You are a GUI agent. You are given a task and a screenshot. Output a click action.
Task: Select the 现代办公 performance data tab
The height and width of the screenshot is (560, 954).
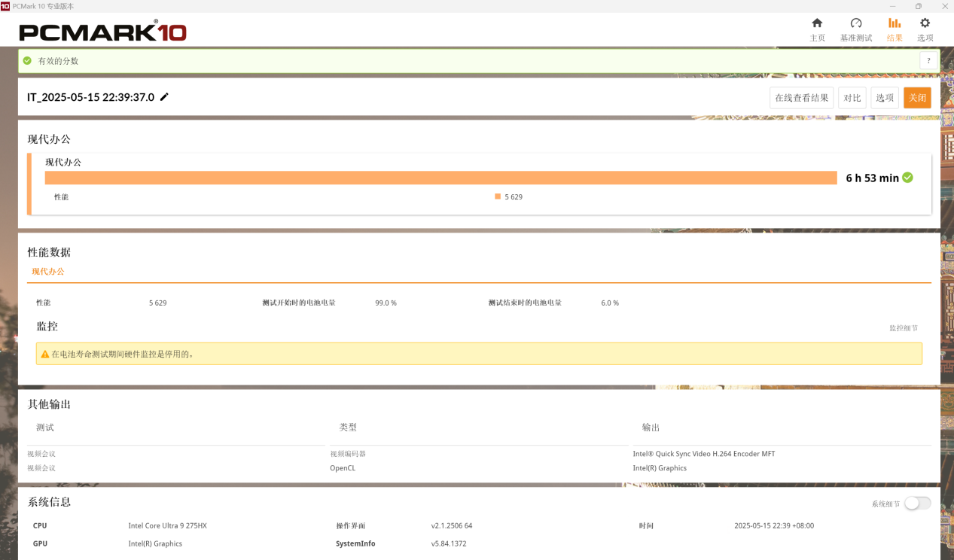48,272
